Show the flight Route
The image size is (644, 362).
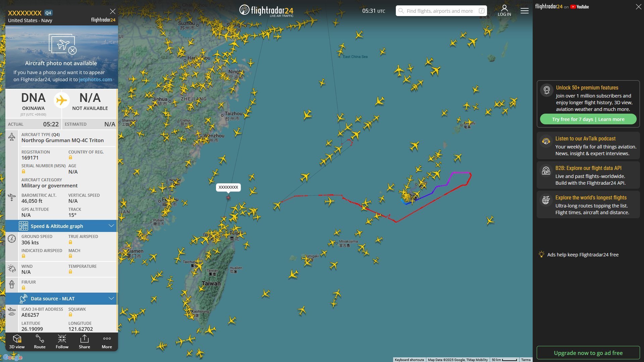(40, 342)
